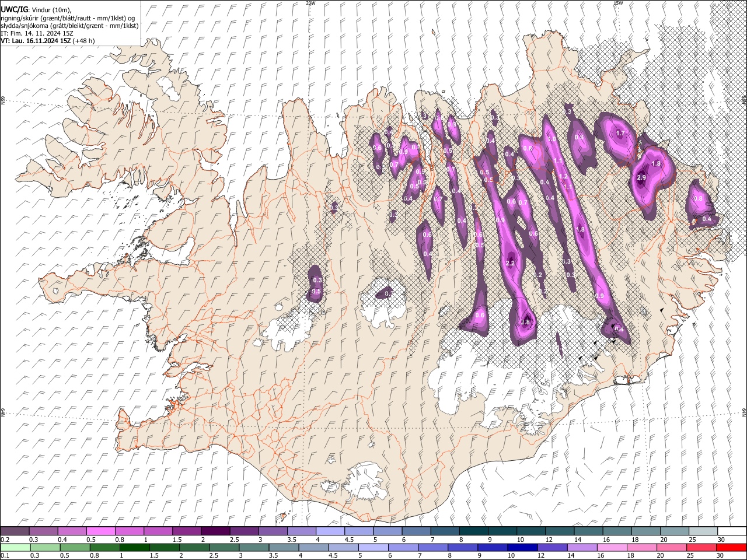
Task: Click the 2.2 precipitation value on the map
Action: pyautogui.click(x=510, y=264)
